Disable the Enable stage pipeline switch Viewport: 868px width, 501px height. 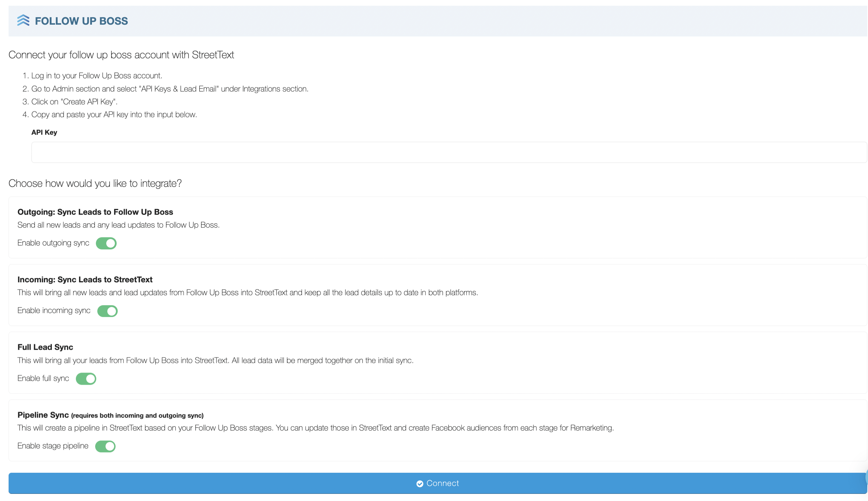click(x=105, y=446)
